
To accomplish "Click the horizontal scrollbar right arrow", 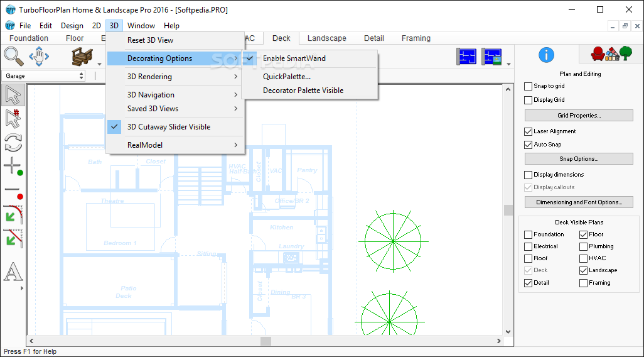I will 499,341.
